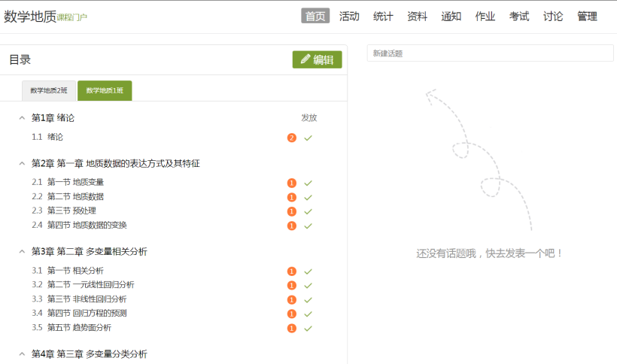Open the 统计 menu item

pos(383,16)
